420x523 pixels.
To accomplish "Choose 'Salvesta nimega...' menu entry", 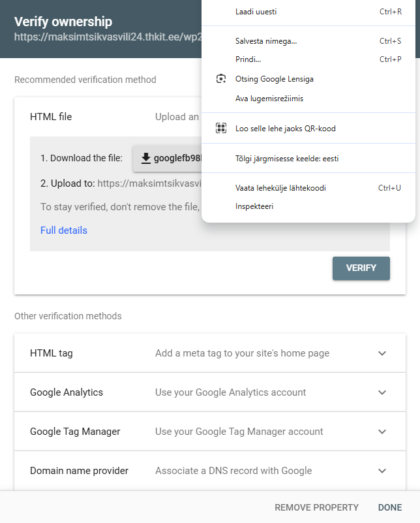I will (265, 41).
